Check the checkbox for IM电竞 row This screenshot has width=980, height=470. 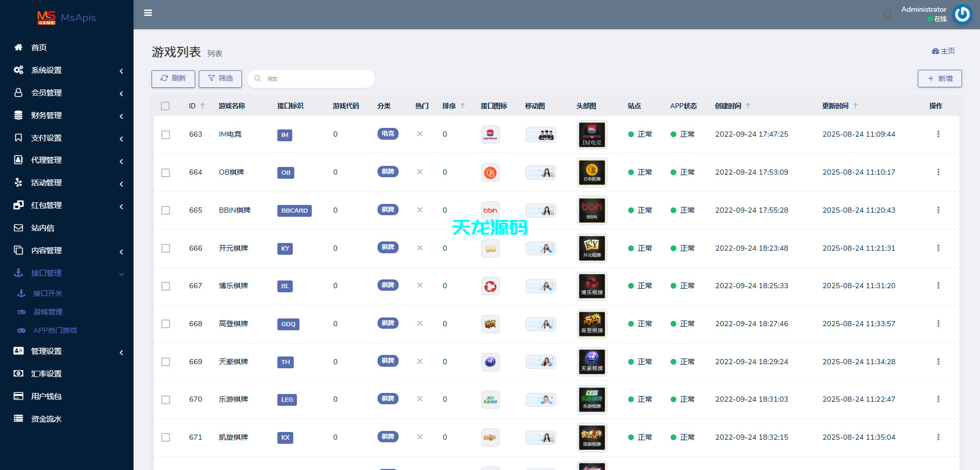pos(165,135)
